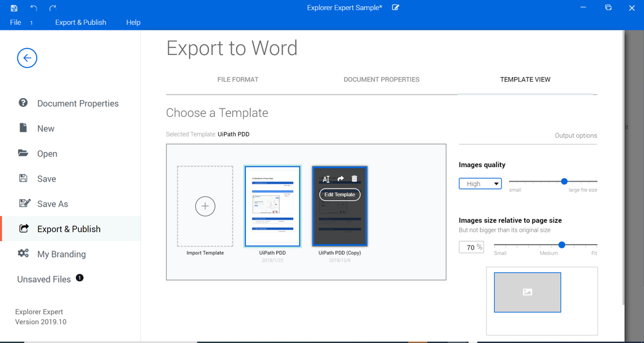Click the save disk icon in title bar
644x343 pixels.
point(14,8)
